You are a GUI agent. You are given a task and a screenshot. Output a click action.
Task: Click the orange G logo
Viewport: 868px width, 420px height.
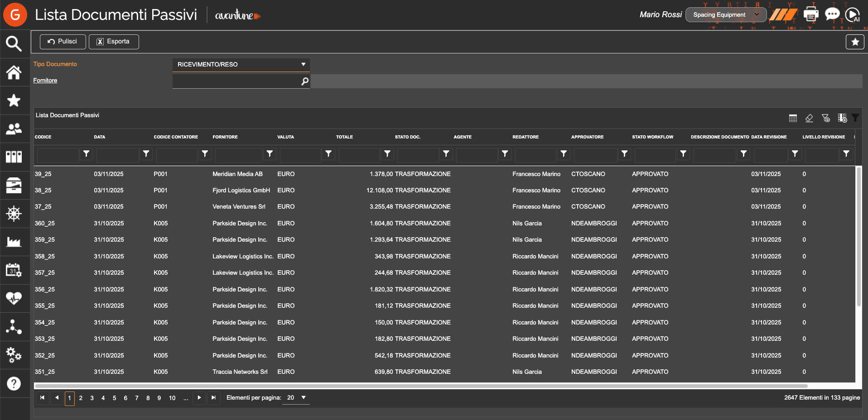click(15, 14)
